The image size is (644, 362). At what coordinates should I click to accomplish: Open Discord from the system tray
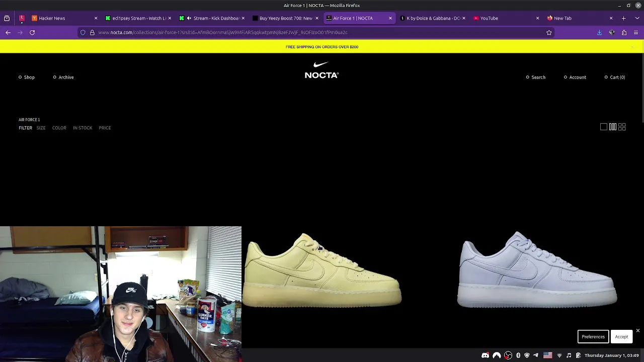click(x=485, y=355)
